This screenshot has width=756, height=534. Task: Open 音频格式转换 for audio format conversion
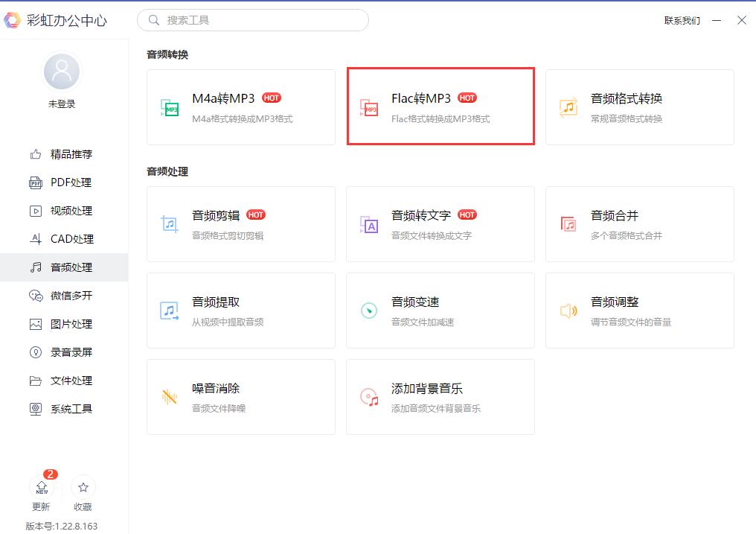[x=638, y=107]
